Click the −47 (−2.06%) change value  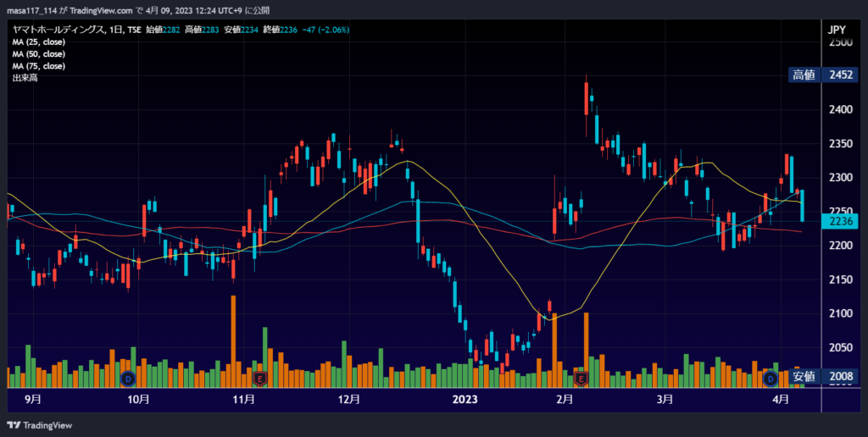[325, 30]
